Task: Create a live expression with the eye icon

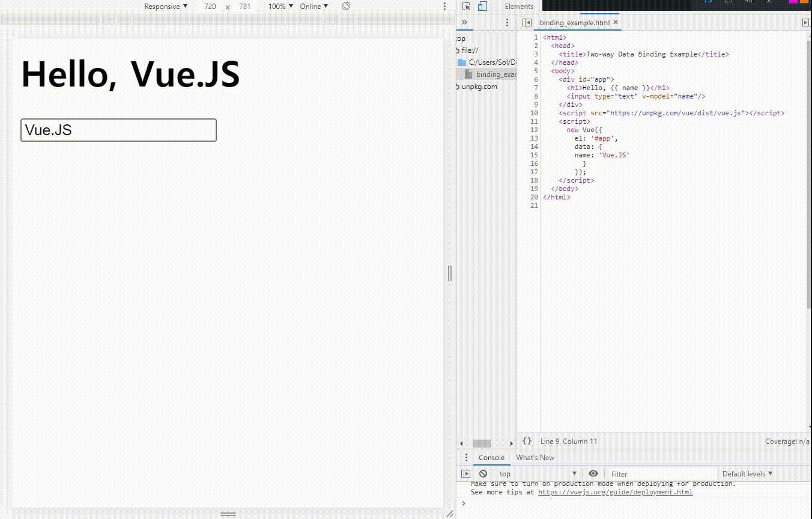Action: tap(594, 473)
